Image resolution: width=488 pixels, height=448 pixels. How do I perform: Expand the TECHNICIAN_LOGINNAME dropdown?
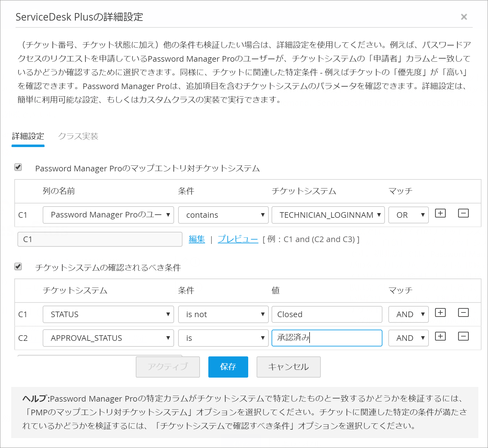[328, 215]
